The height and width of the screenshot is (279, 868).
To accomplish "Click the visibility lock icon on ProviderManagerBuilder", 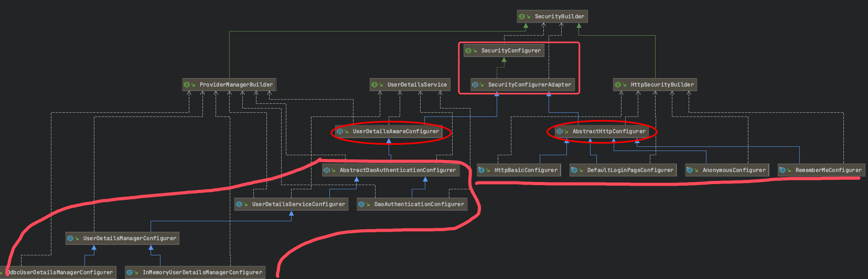I will pos(194,85).
